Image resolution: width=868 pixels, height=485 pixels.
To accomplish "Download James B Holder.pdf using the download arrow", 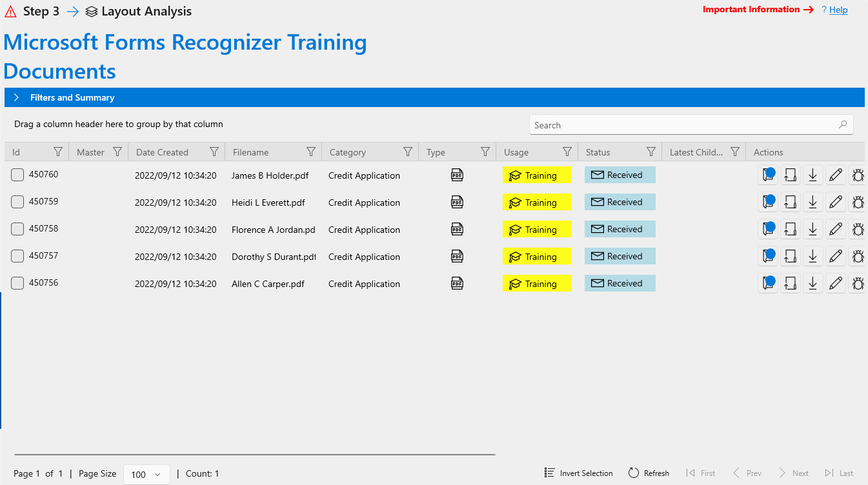I will click(x=813, y=175).
